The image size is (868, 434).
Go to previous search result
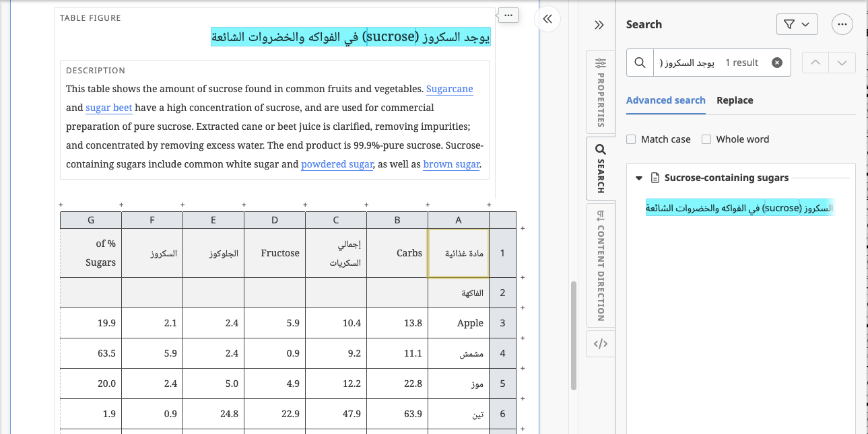pos(815,63)
